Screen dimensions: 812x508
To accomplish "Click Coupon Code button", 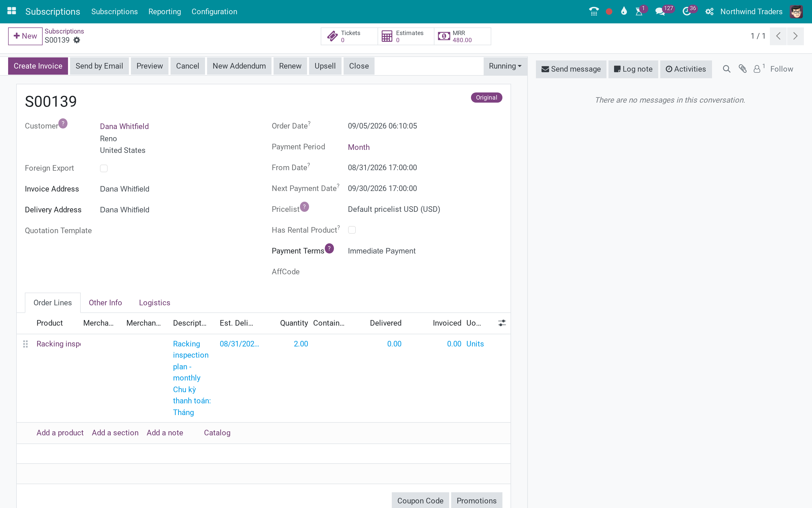I will pyautogui.click(x=420, y=501).
